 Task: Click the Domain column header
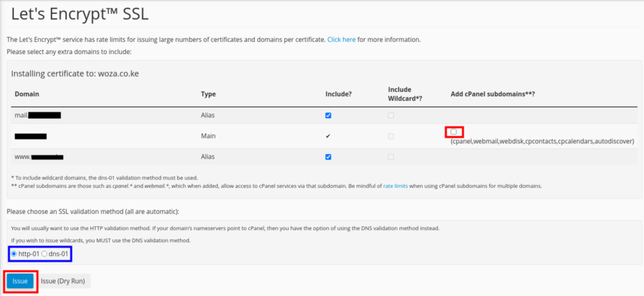click(x=27, y=94)
